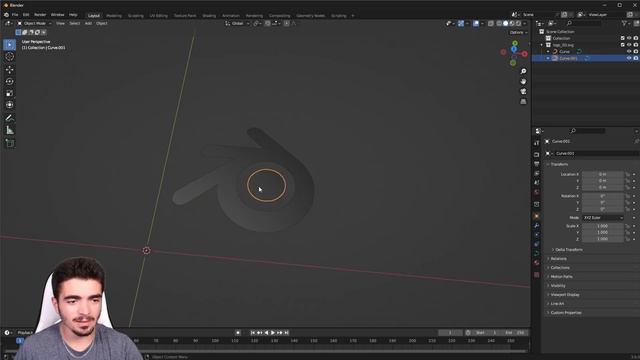The width and height of the screenshot is (640, 360).
Task: Expand the Viewport Display panel
Action: (565, 295)
